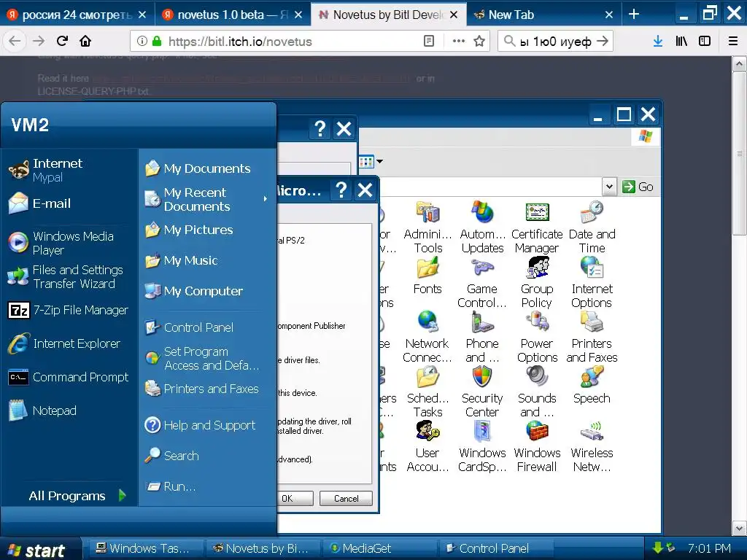Switch to New Tab browser tab
Viewport: 747px width, 560px height.
(543, 15)
